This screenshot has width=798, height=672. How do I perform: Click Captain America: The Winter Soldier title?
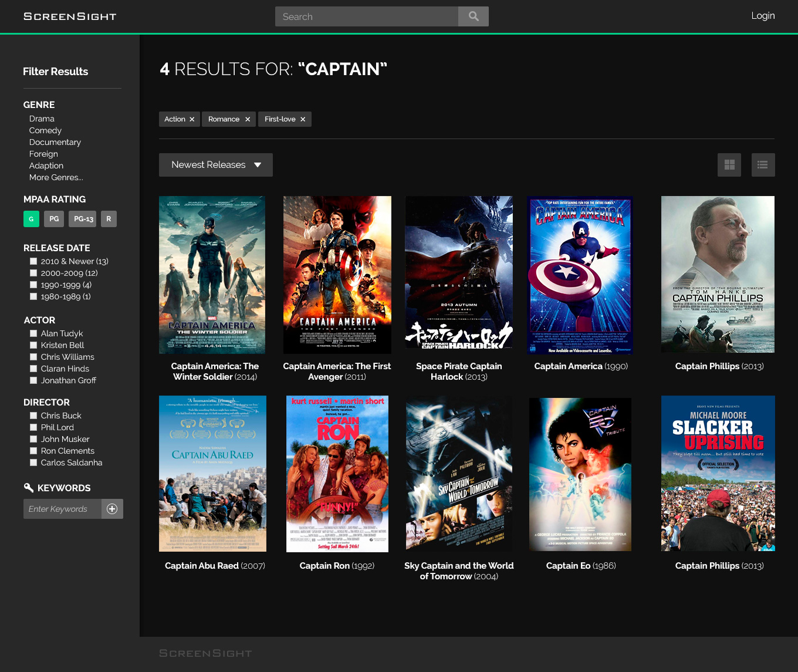pos(215,372)
